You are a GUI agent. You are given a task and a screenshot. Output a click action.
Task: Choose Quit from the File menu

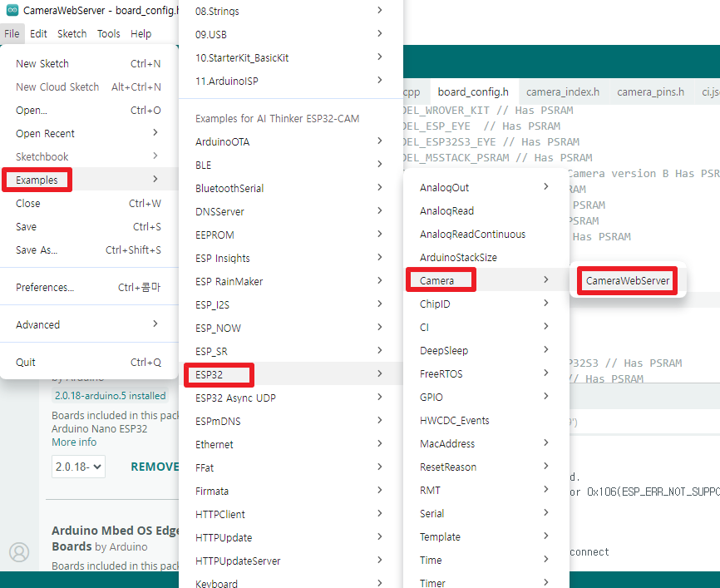tap(89, 362)
